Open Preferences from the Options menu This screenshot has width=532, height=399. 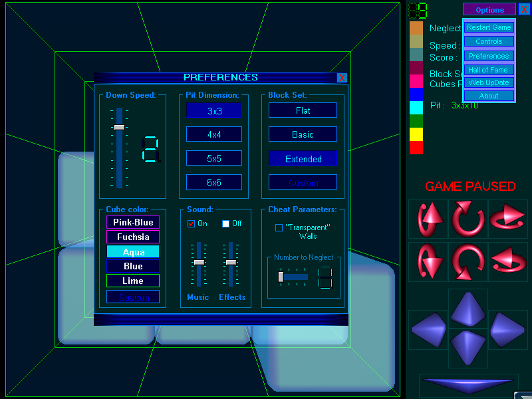(x=489, y=56)
